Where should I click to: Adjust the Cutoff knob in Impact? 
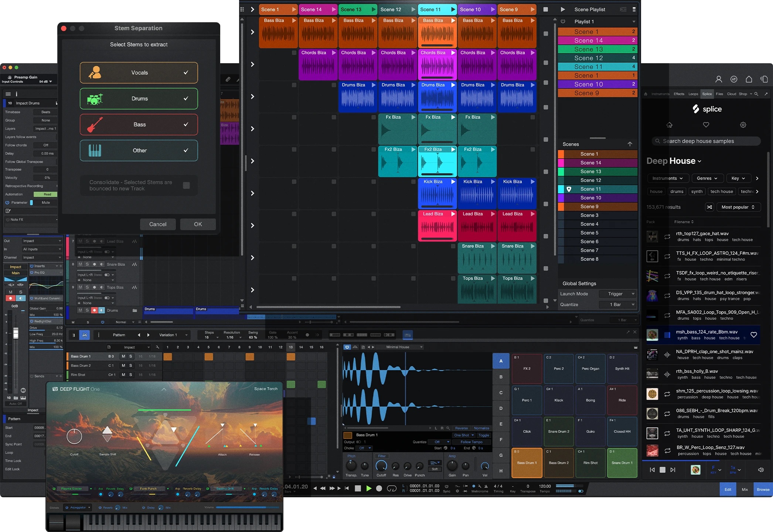pos(381,465)
